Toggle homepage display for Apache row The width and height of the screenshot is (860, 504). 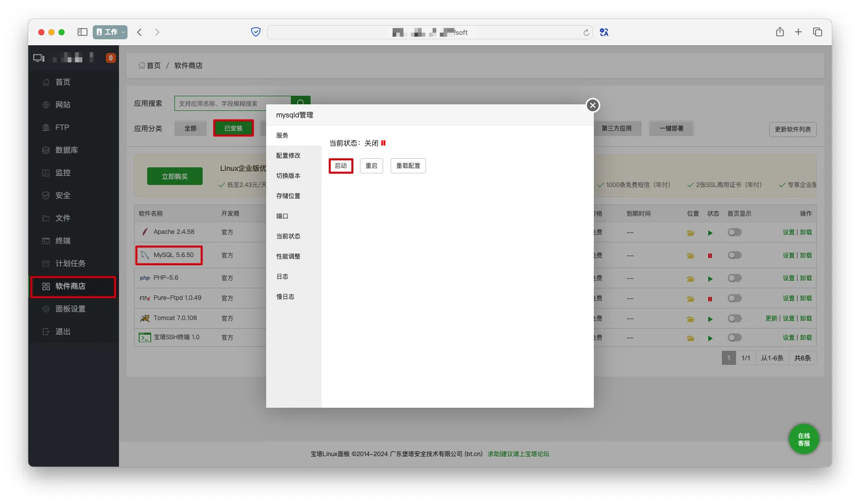pyautogui.click(x=734, y=232)
